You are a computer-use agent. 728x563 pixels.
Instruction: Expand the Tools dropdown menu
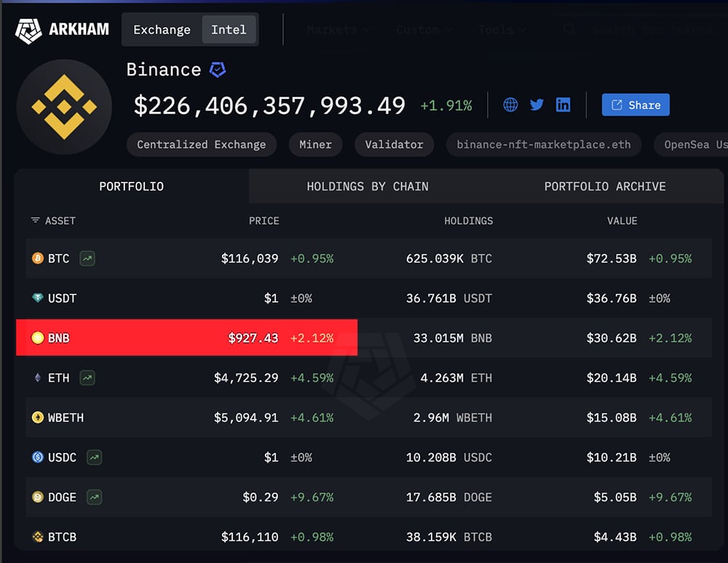tap(502, 30)
